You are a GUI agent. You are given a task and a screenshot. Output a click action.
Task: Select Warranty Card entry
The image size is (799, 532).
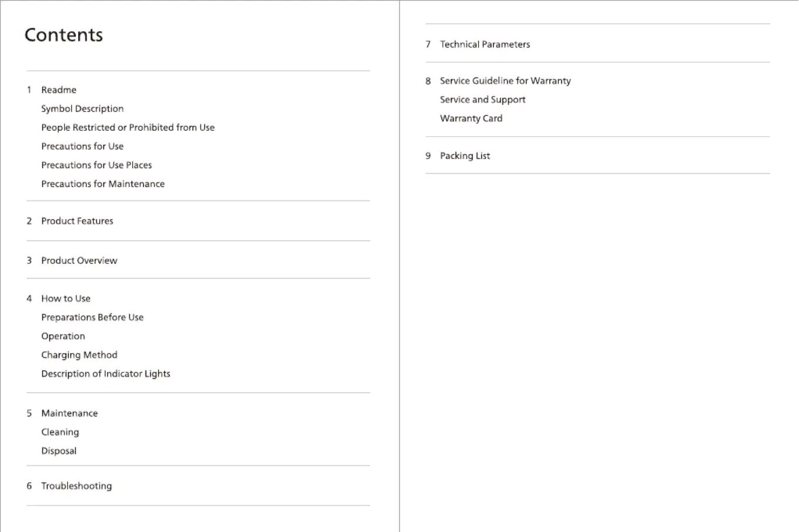(x=471, y=118)
